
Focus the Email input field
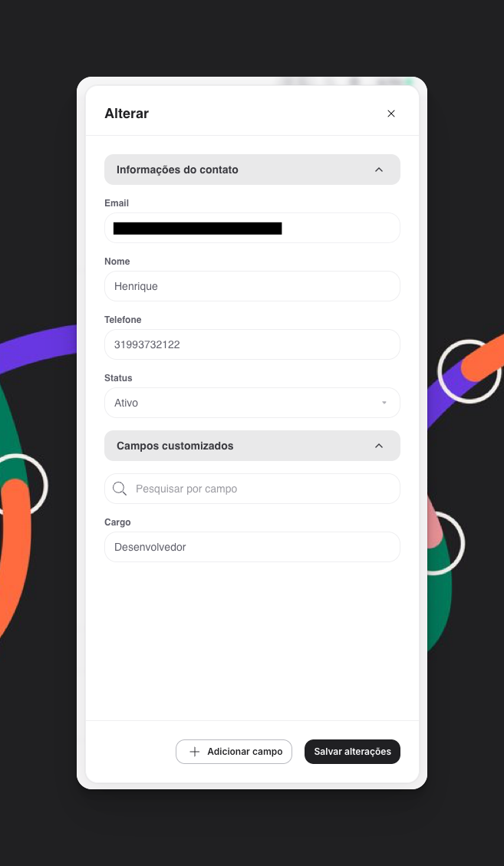[252, 228]
